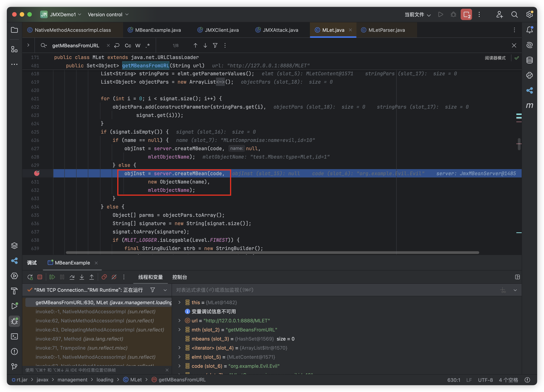
Task: Open the Git branches tool window
Action: [14, 366]
